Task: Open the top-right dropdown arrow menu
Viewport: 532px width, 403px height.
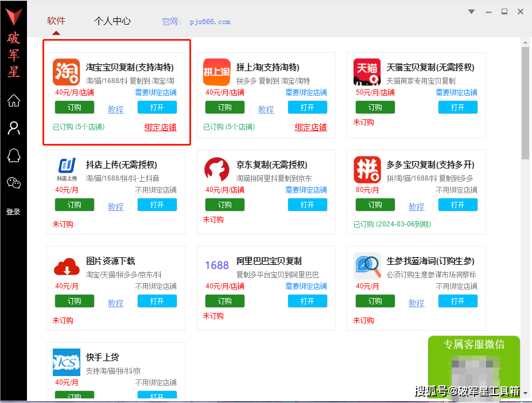Action: click(471, 11)
